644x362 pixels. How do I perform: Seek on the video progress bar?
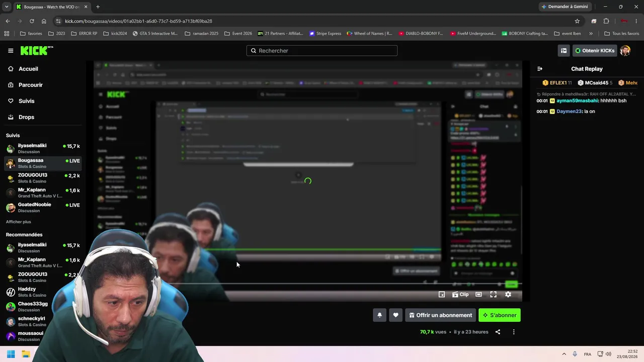(x=308, y=284)
